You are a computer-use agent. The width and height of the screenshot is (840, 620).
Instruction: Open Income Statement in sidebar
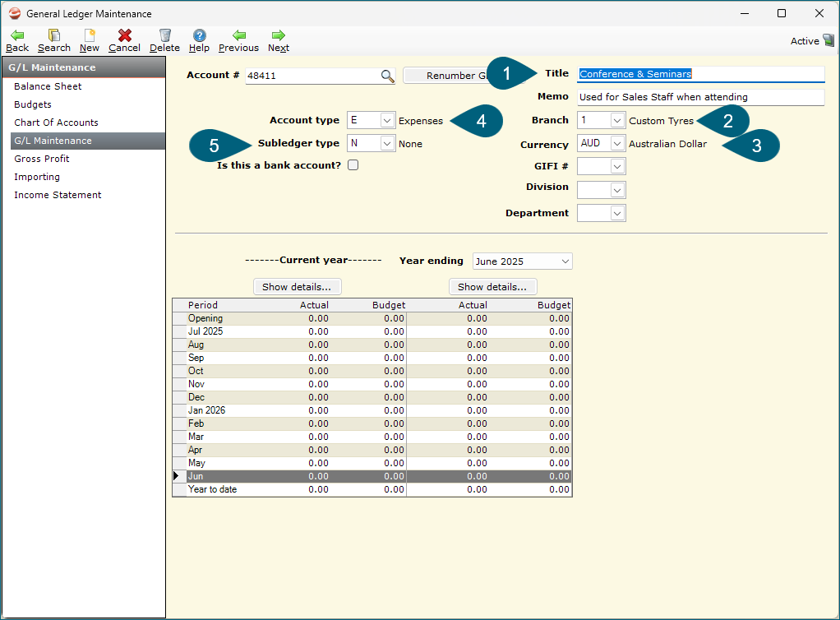(x=58, y=195)
